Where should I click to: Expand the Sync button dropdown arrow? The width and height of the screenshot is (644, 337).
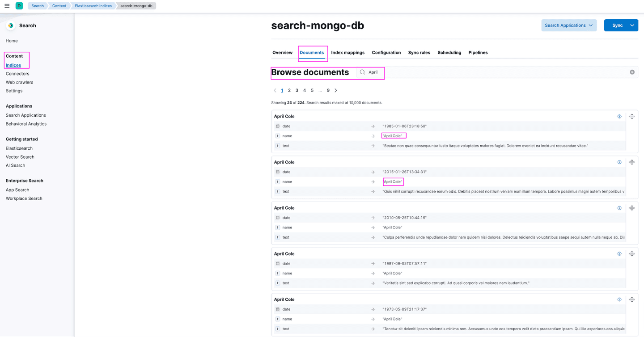coord(632,25)
